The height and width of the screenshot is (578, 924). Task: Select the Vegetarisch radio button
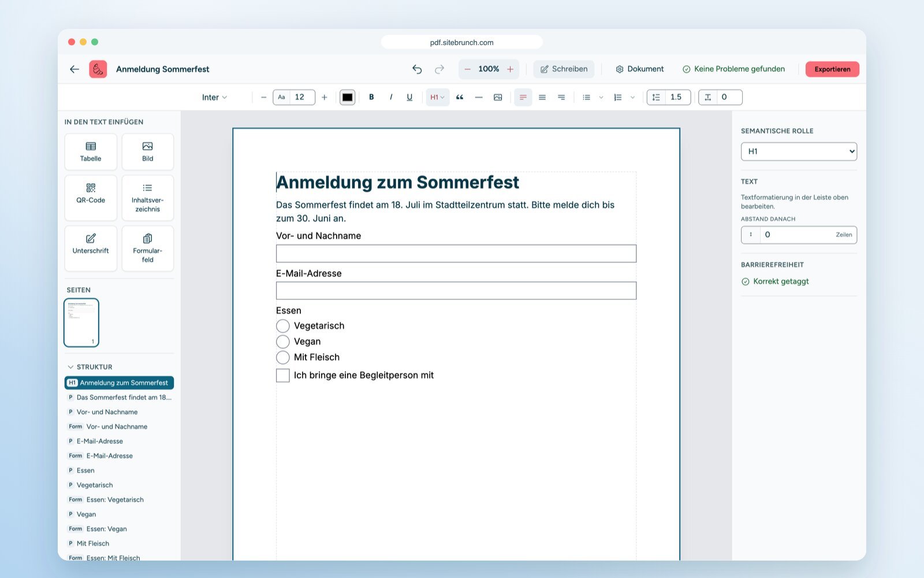click(283, 326)
